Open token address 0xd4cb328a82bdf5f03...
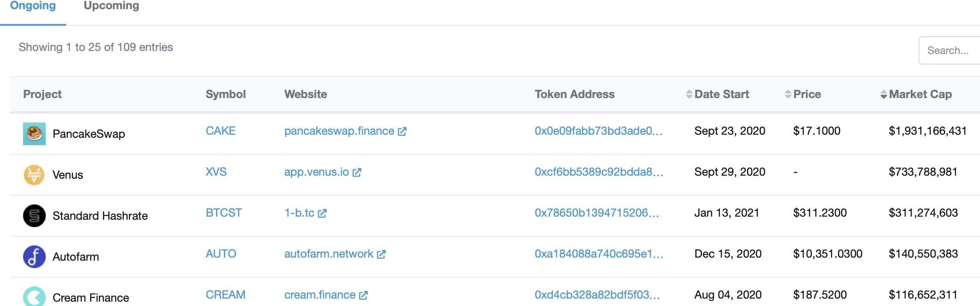 (x=597, y=295)
